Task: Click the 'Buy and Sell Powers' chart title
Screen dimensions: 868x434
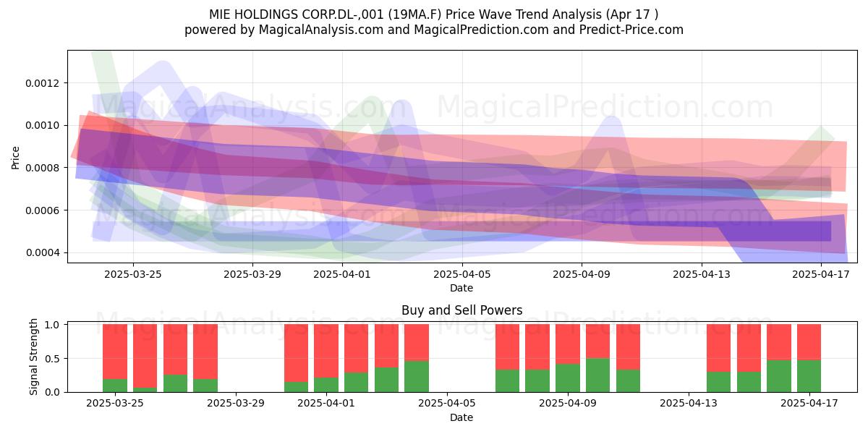Action: click(x=461, y=311)
